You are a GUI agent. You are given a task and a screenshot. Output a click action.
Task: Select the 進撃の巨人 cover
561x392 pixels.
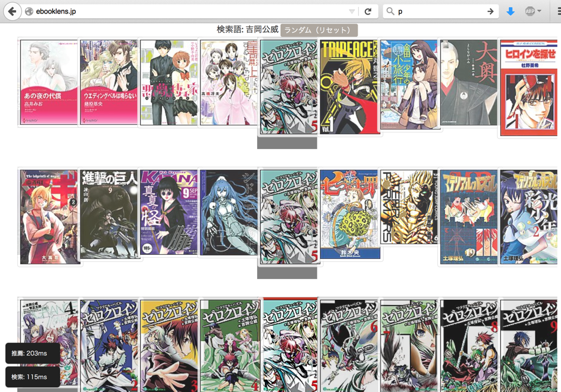click(109, 214)
